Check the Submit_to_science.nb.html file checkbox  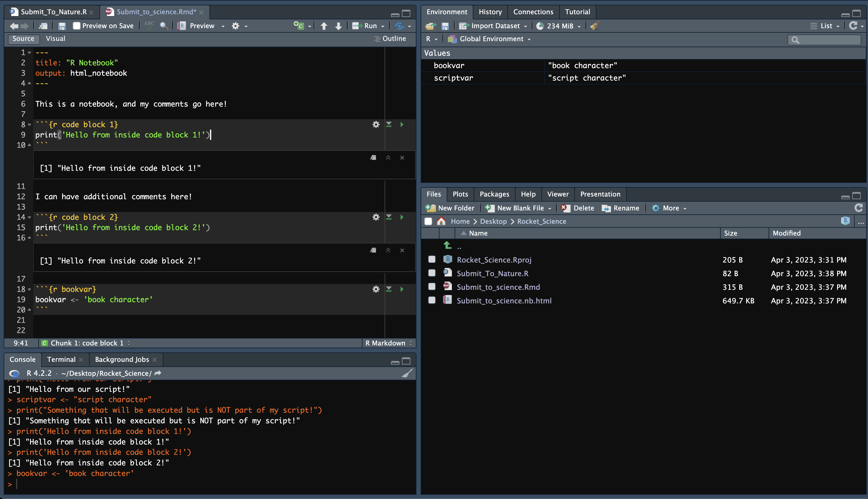coord(432,300)
